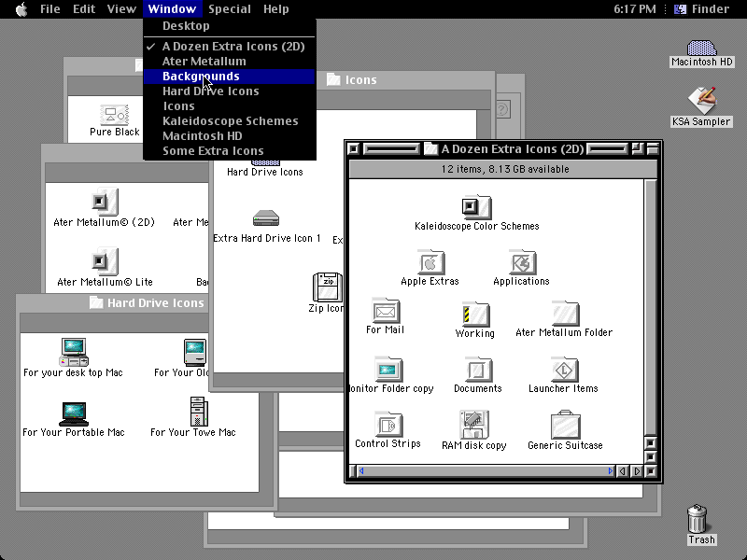Open the Edit menu
Screen dimensions: 747x560
pos(84,9)
